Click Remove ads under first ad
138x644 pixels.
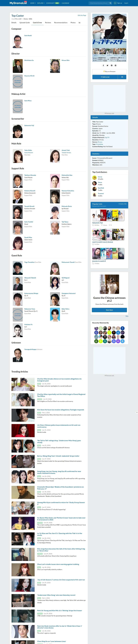pyautogui.click(x=109, y=113)
